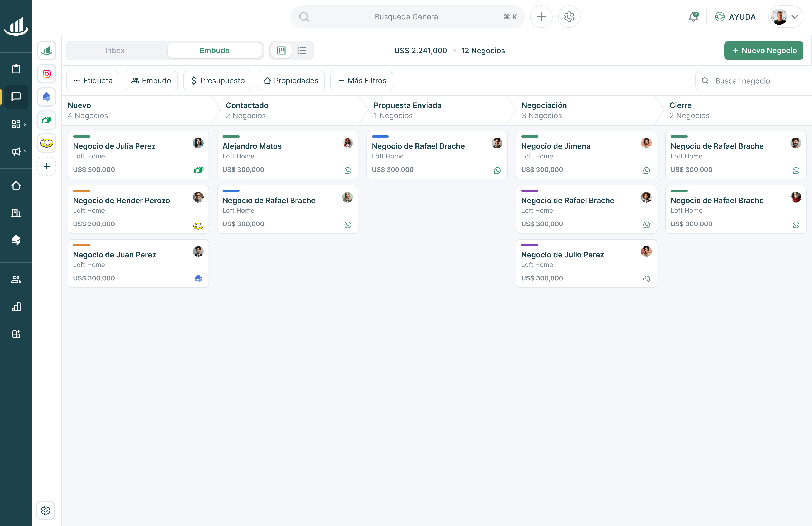Image resolution: width=812 pixels, height=526 pixels.
Task: Open the Presupuesto filter dropdown
Action: point(217,81)
